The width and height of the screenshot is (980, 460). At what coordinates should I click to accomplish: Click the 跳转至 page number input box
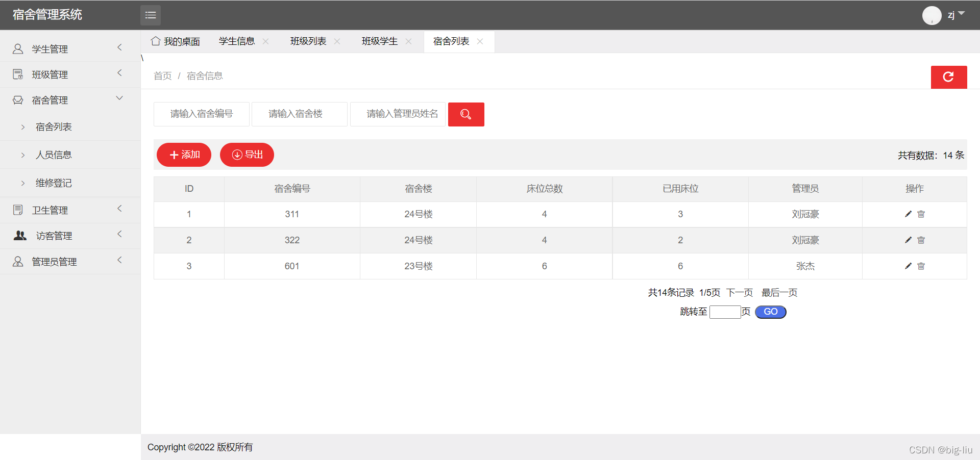725,312
